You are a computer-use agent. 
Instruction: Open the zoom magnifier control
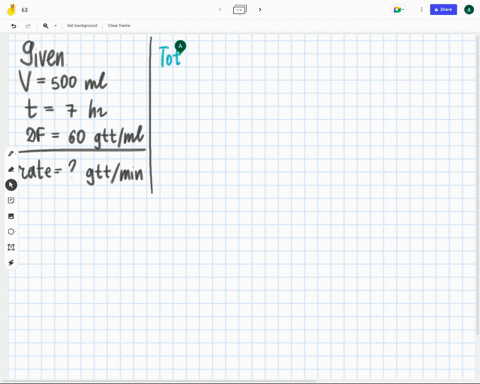pos(46,26)
